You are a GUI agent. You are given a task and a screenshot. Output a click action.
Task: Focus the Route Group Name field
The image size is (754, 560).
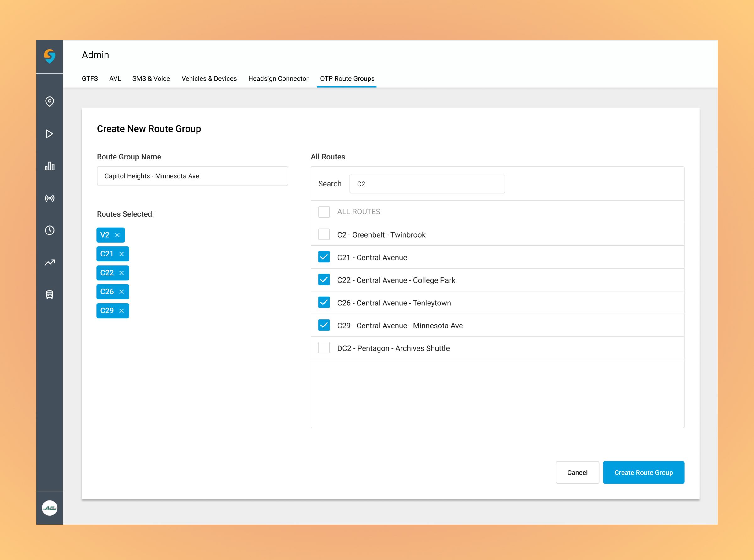(x=192, y=176)
